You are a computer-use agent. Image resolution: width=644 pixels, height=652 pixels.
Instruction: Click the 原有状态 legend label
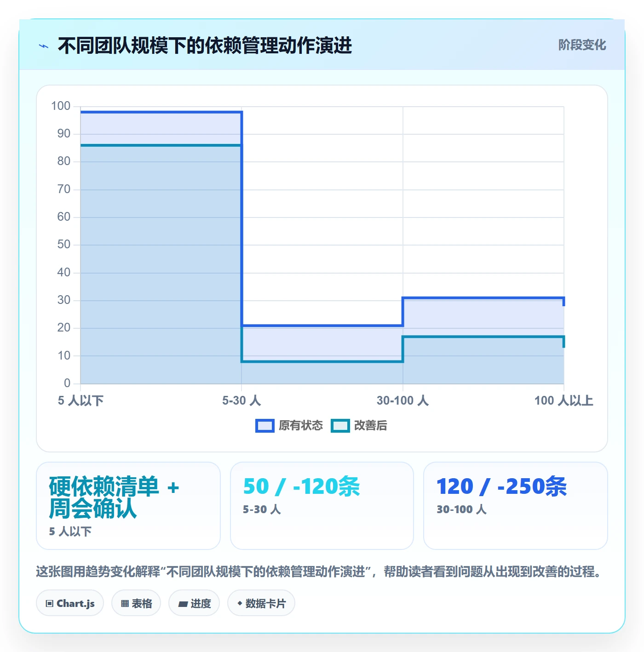click(x=301, y=426)
